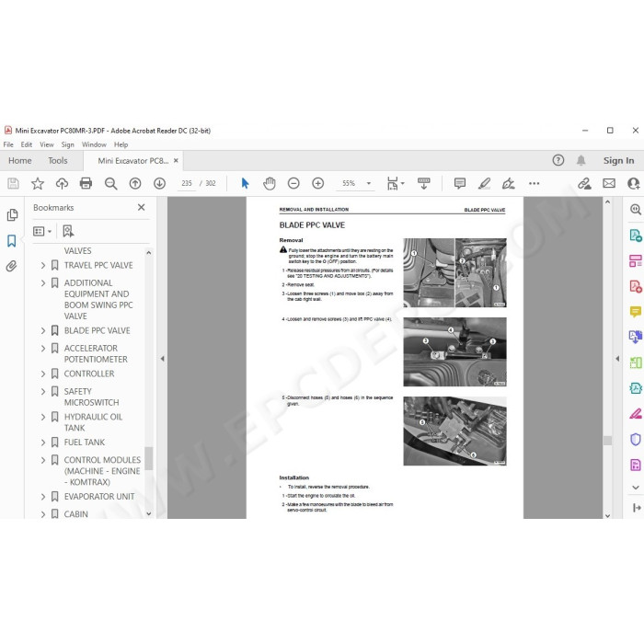Zoom in with plus button
The width and height of the screenshot is (644, 644).
tap(318, 183)
